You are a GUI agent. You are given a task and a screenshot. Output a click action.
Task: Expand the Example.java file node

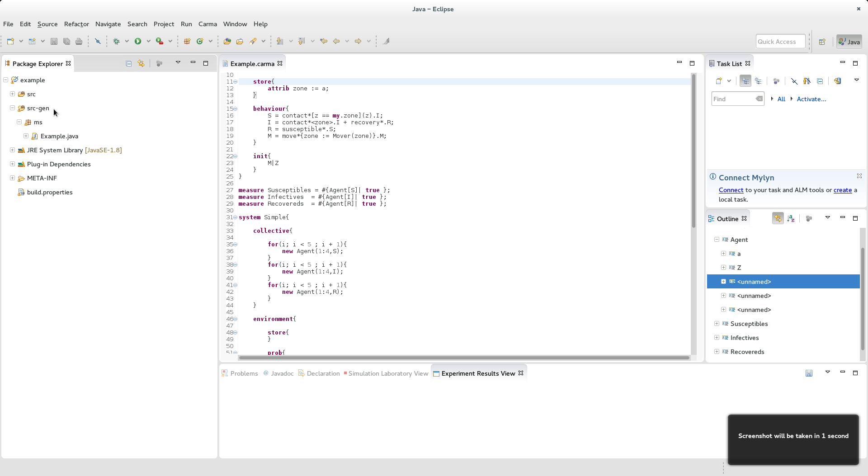pos(26,136)
